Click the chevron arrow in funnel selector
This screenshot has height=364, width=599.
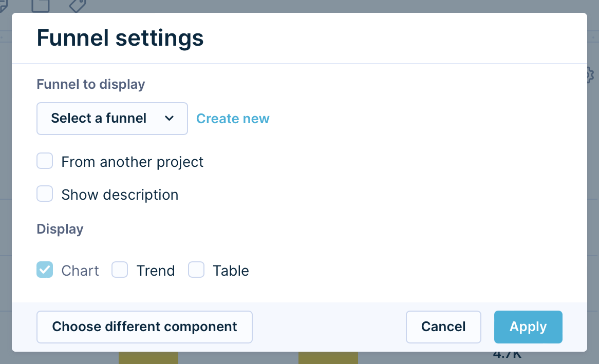(169, 119)
